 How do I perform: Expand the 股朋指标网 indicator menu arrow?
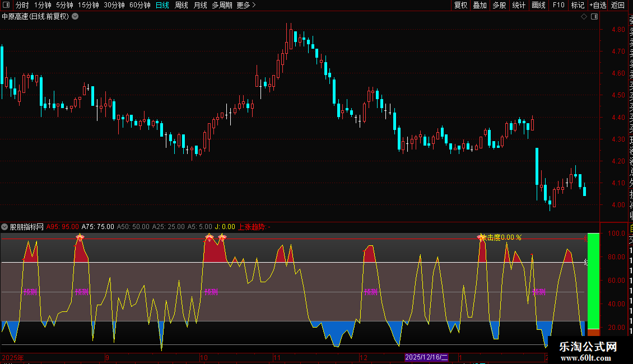(x=5, y=227)
